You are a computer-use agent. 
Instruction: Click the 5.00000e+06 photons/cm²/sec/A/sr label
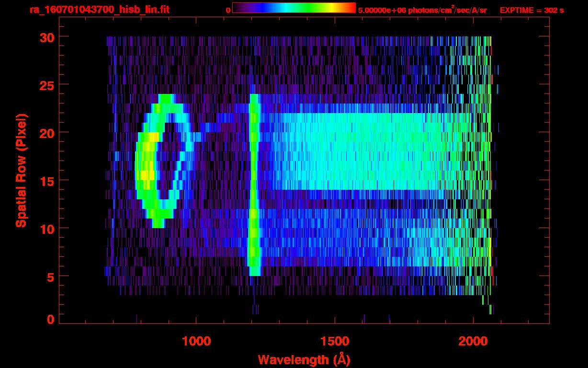pyautogui.click(x=422, y=10)
